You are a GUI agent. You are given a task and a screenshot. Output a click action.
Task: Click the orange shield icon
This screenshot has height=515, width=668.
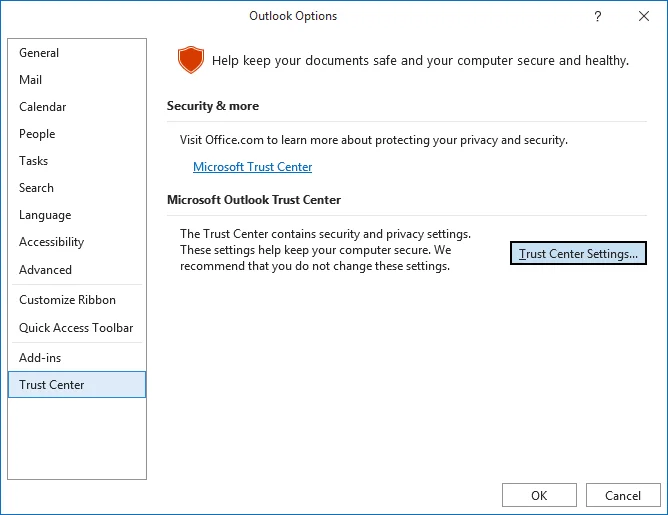pyautogui.click(x=191, y=60)
